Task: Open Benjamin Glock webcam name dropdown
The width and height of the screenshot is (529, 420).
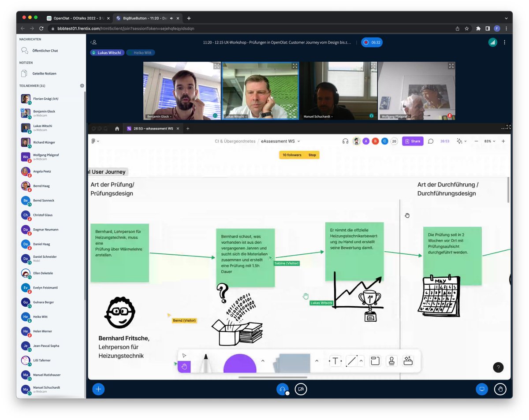Action: point(159,117)
